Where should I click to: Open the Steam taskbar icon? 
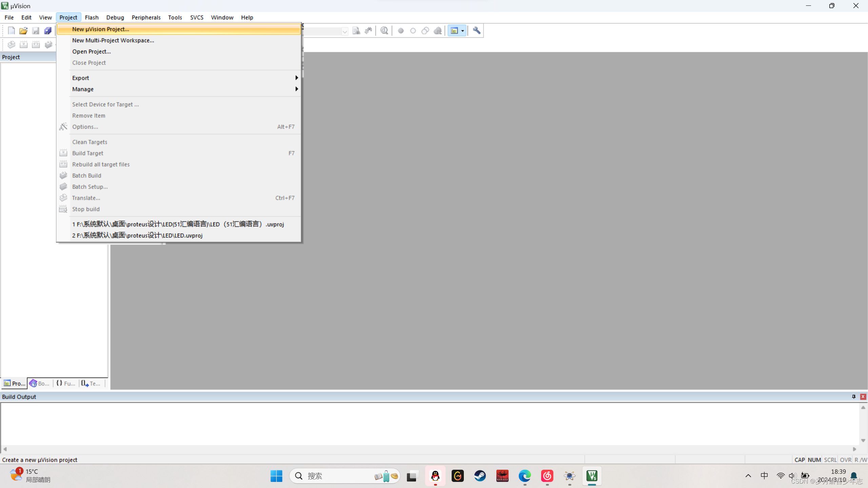coord(480,476)
